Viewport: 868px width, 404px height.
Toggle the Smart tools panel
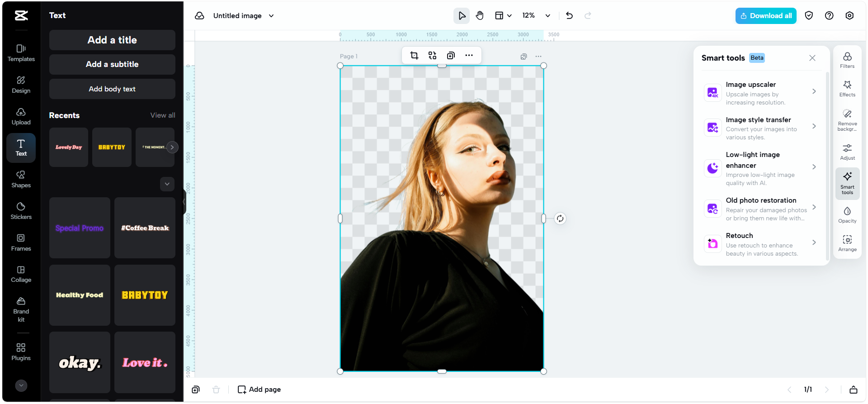847,183
